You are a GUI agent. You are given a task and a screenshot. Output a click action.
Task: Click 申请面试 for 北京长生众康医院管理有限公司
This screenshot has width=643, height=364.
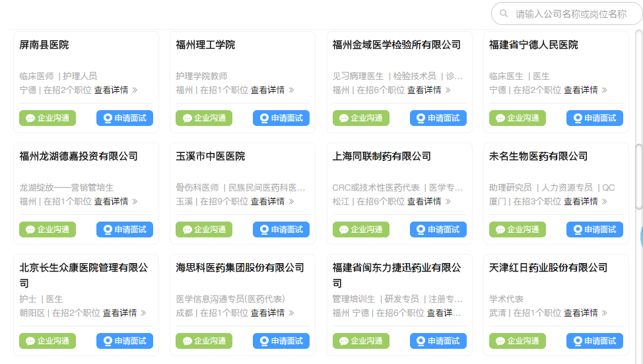pyautogui.click(x=125, y=341)
